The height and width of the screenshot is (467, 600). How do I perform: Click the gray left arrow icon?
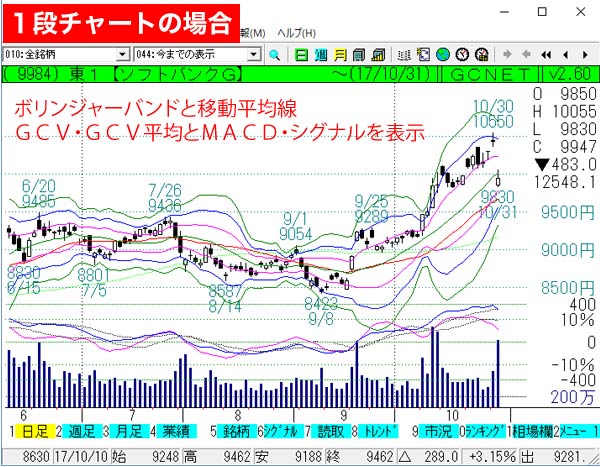click(527, 55)
